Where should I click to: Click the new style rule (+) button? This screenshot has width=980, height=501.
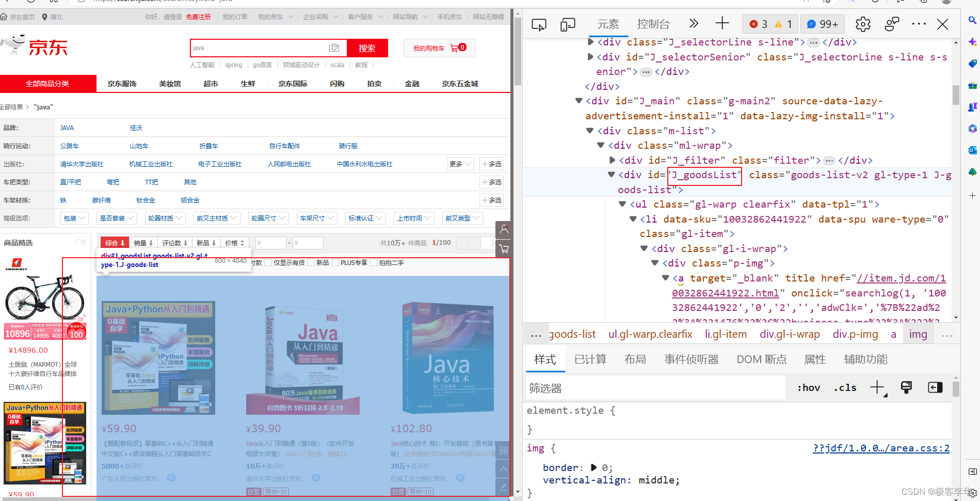coord(877,387)
